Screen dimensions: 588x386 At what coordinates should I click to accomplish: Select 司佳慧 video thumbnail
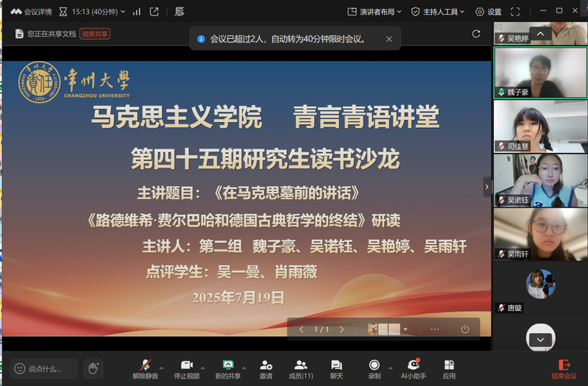[540, 126]
